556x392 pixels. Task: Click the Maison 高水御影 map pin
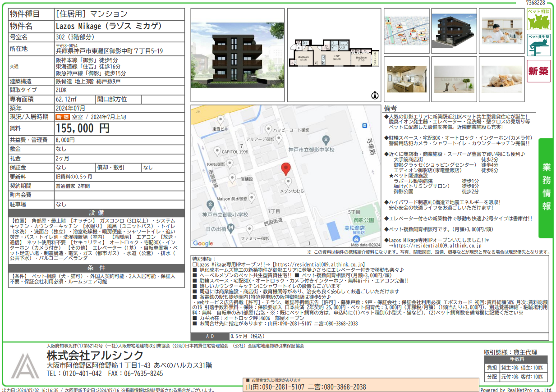[252, 197]
